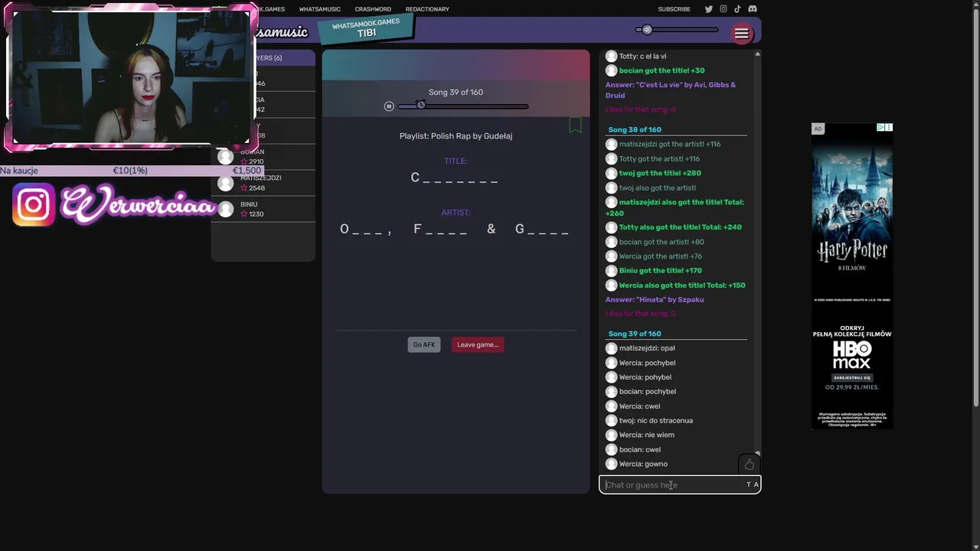Click avatar beside "Totty: c el la vi"
Screen dimensions: 980x551
tap(611, 56)
